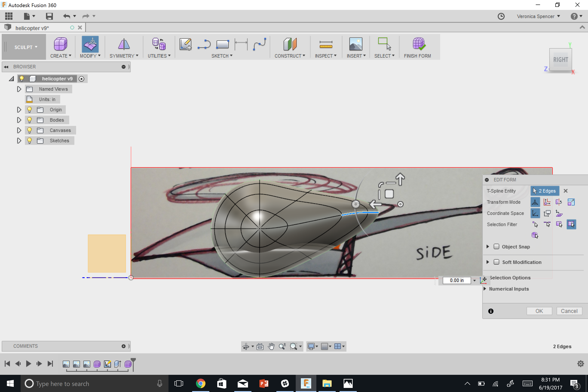
Task: Select the Scale transform mode icon
Action: [x=571, y=202]
